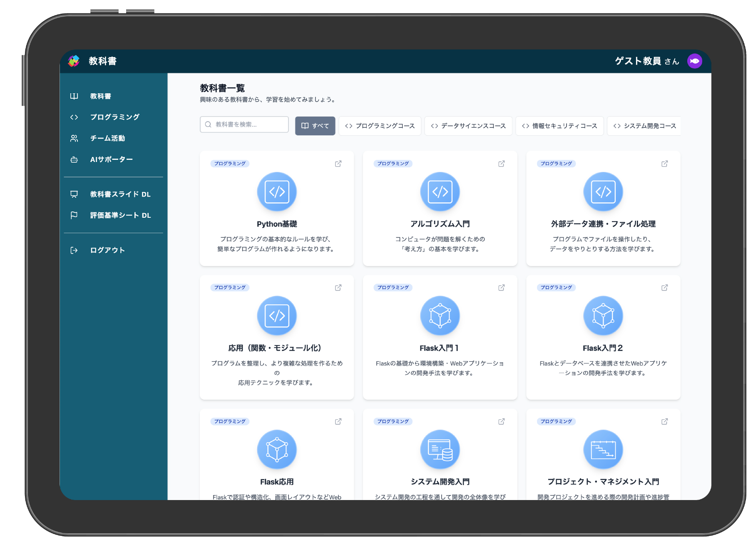753x560 pixels.
Task: Filter by データサイエンスコース
Action: pyautogui.click(x=468, y=126)
